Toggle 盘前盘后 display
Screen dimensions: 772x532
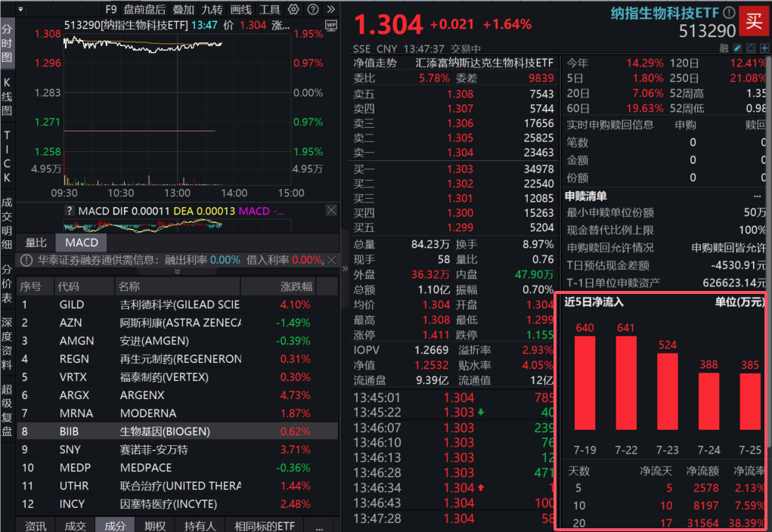tap(144, 9)
